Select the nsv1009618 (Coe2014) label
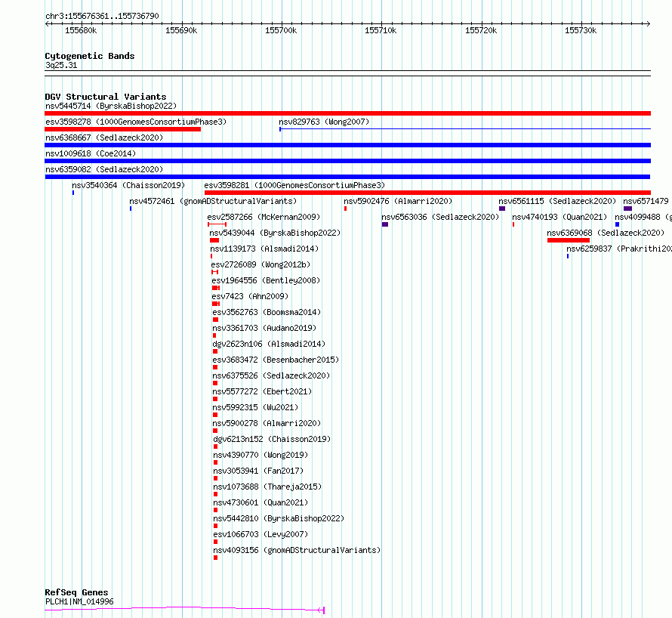 pyautogui.click(x=91, y=153)
